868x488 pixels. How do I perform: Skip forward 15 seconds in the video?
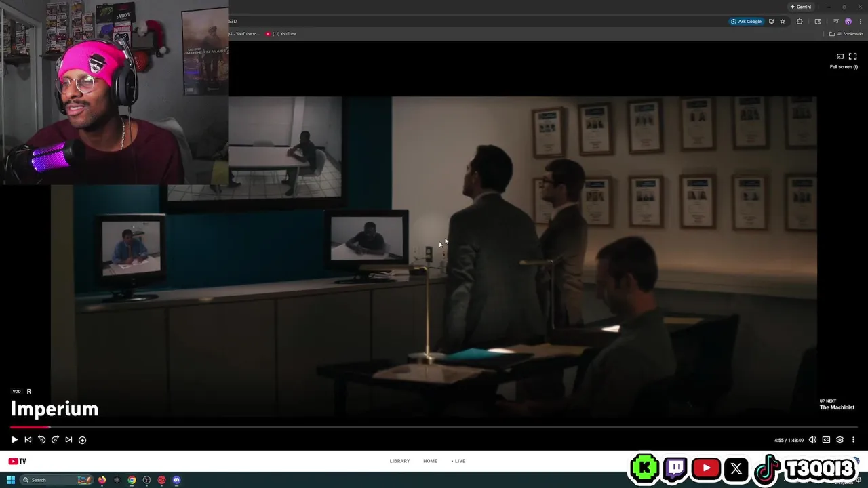click(55, 439)
